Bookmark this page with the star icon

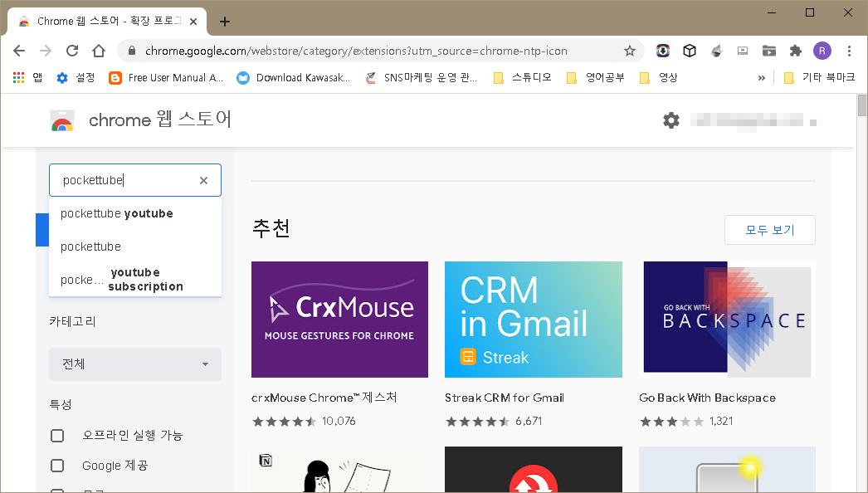pos(630,51)
